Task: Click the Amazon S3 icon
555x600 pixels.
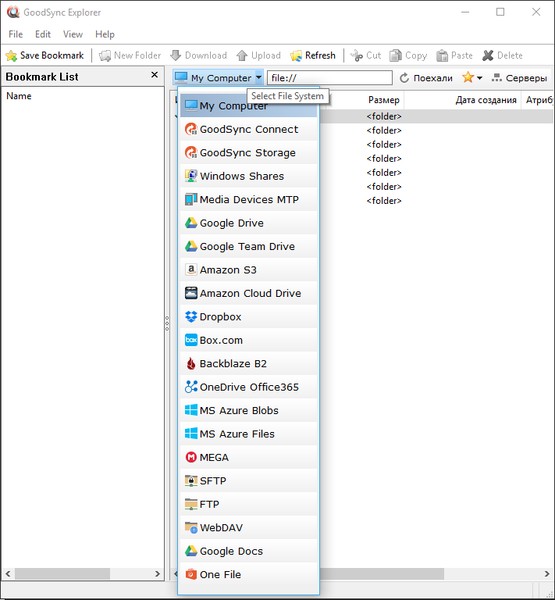Action: (x=191, y=270)
